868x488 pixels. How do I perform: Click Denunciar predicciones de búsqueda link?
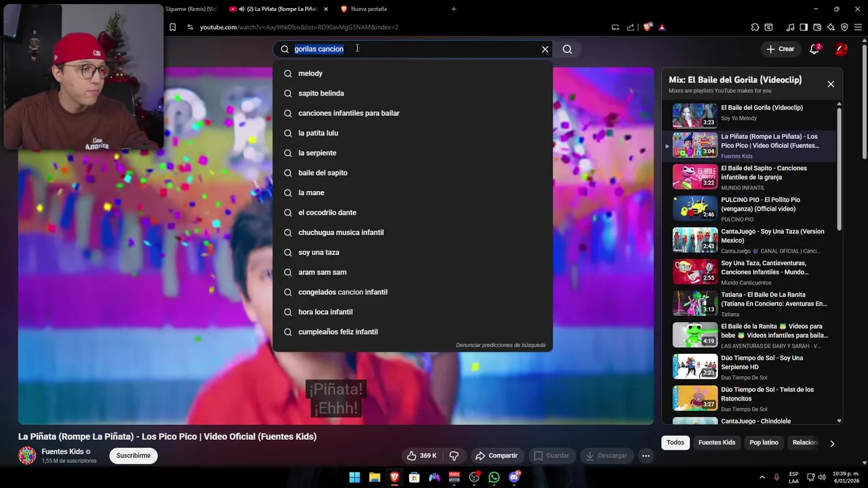[500, 345]
